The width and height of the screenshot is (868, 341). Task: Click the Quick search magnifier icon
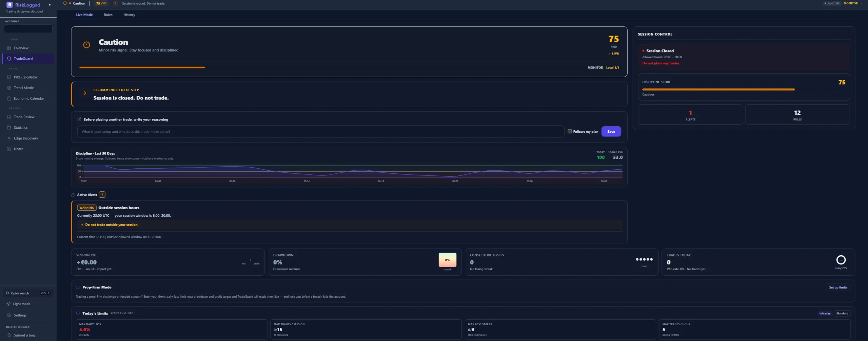click(7, 293)
